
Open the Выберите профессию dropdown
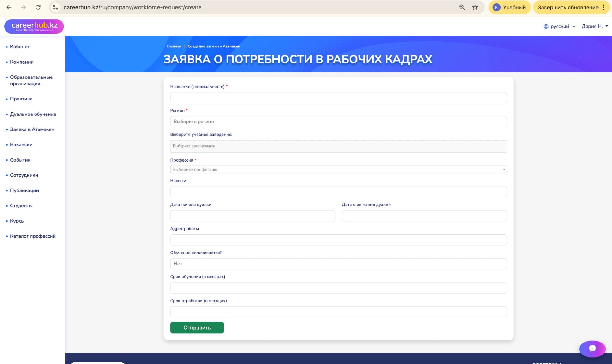tap(338, 169)
